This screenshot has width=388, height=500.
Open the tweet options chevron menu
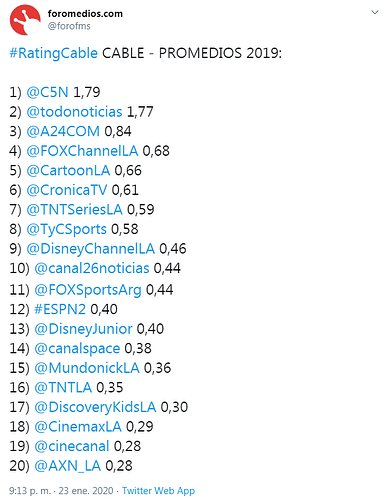tap(375, 12)
